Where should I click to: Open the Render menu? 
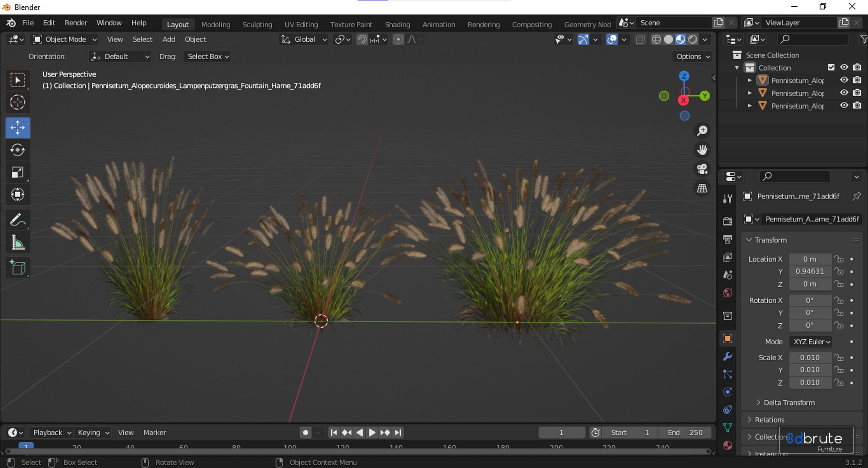76,23
